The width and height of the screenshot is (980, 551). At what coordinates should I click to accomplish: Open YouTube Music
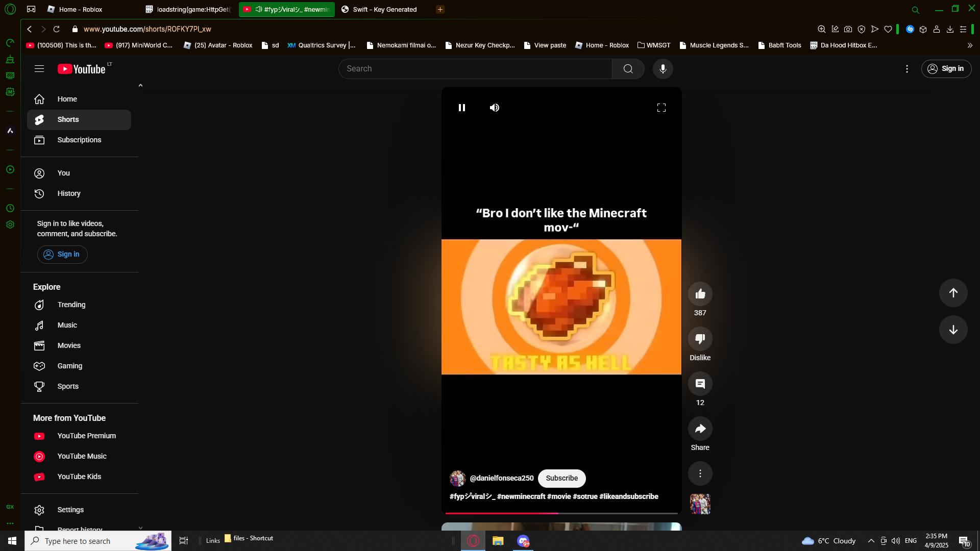(x=79, y=457)
